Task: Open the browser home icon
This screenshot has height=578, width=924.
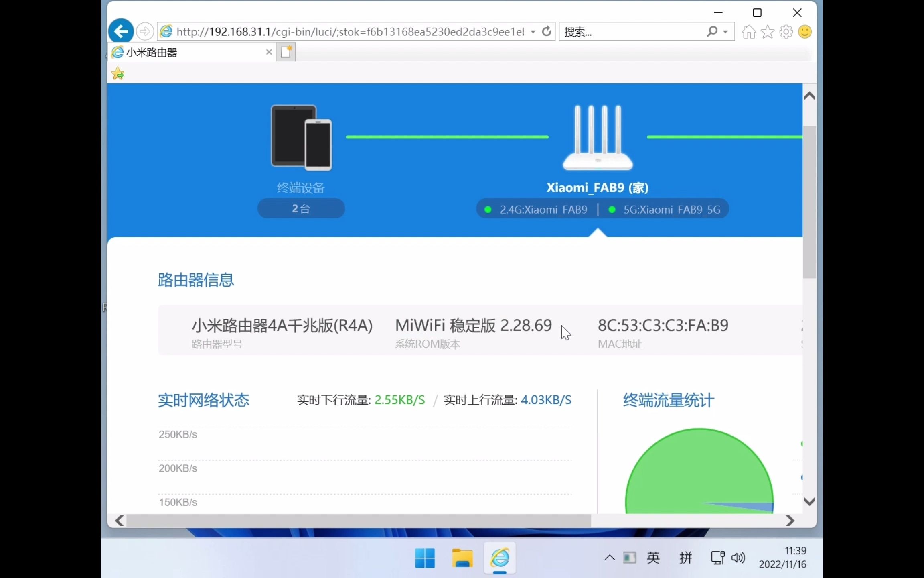Action: [748, 32]
